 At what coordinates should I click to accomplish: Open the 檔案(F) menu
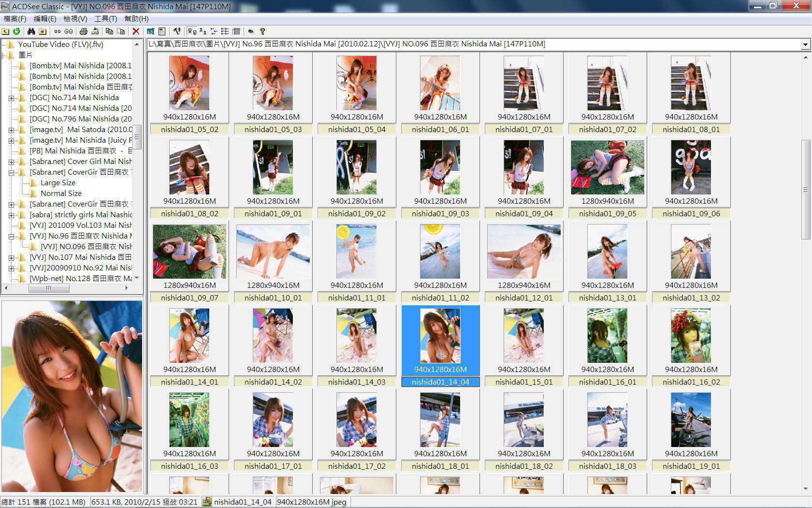tap(15, 19)
